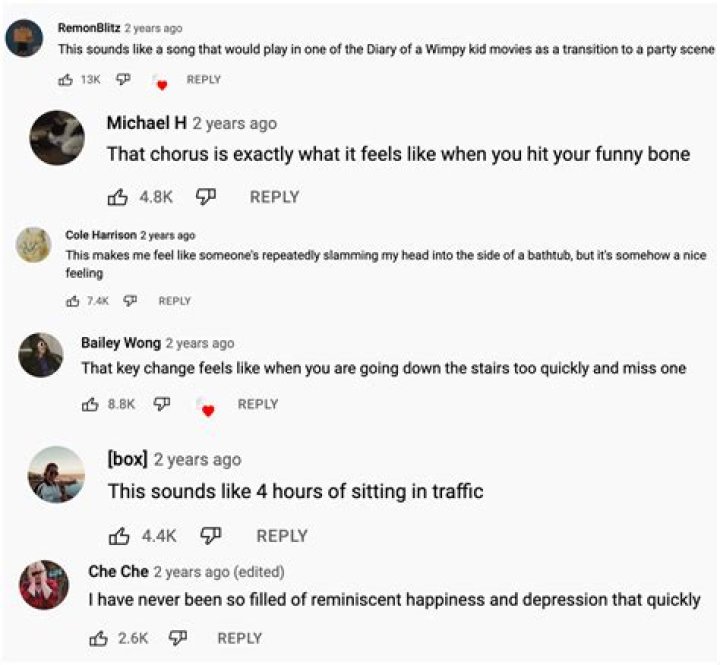Screen dimensions: 720x665
Task: Dislike Cole Harrison's comment
Action: pyautogui.click(x=129, y=301)
